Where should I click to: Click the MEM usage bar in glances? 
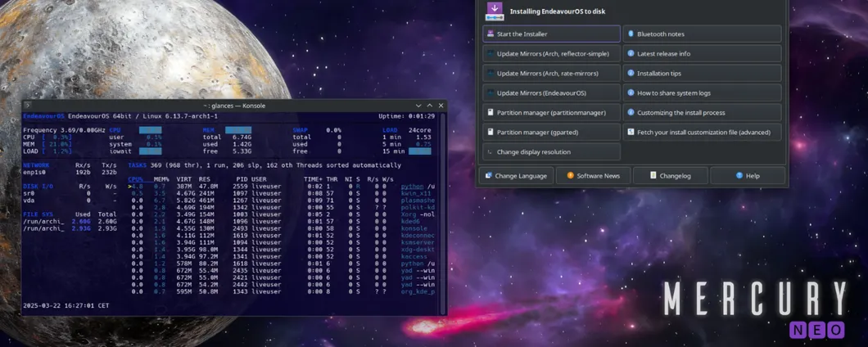click(238, 130)
